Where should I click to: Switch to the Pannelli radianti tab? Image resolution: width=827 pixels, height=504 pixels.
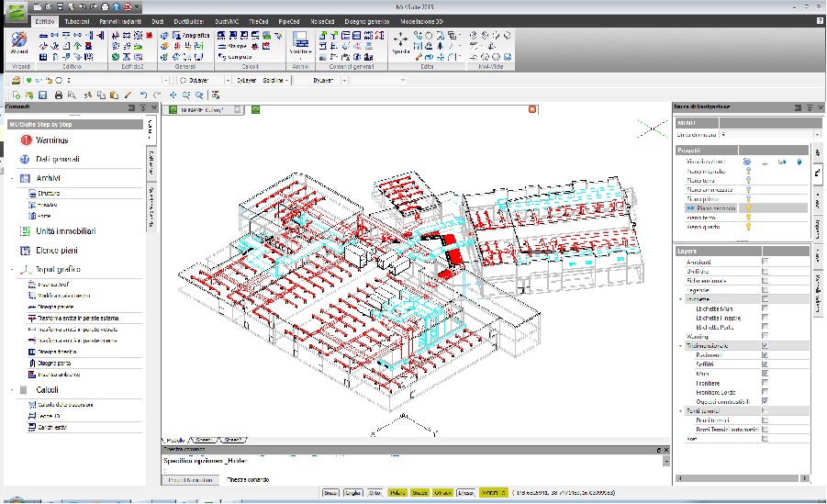point(120,22)
